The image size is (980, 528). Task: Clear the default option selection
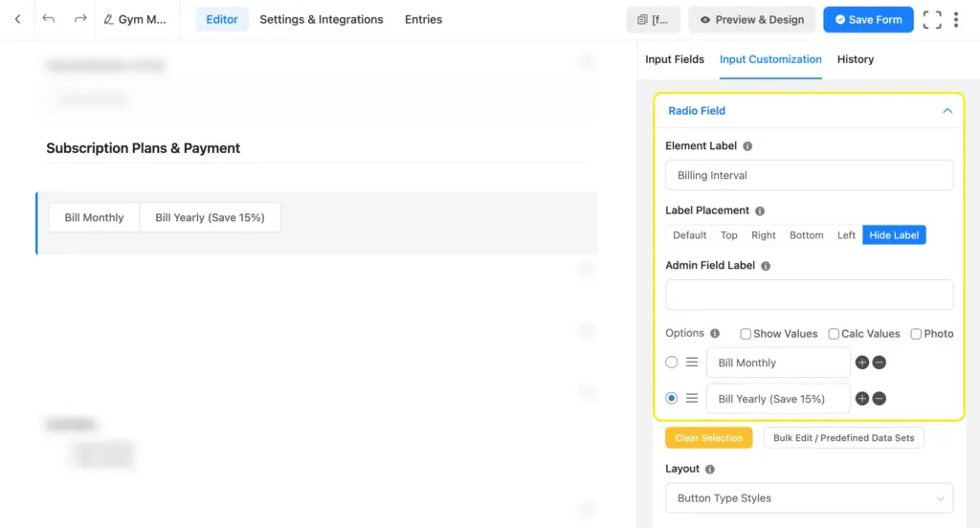[709, 438]
